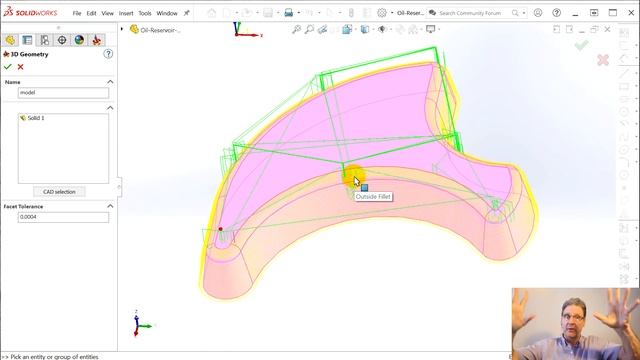The image size is (640, 360).
Task: Click the Oil-Reservoir part icon in flyout
Action: coord(134,29)
